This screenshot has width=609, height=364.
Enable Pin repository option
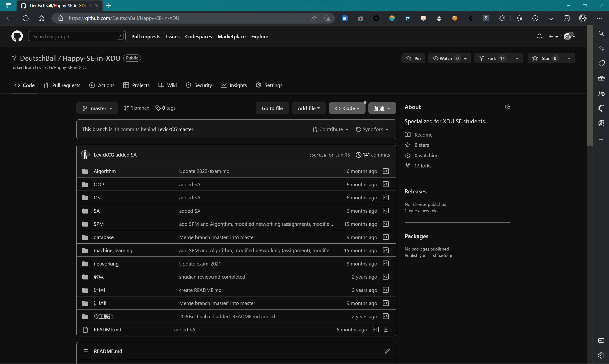point(413,58)
